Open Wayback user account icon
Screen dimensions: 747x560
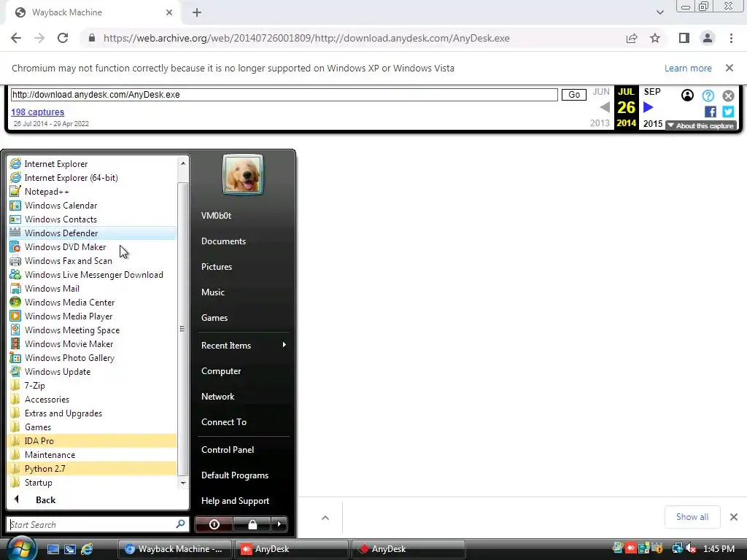click(687, 96)
